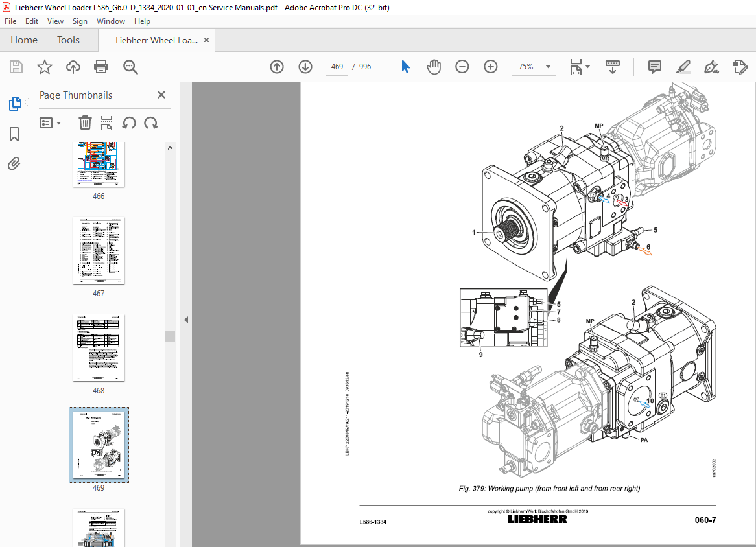Click the total page count 996

click(x=365, y=67)
